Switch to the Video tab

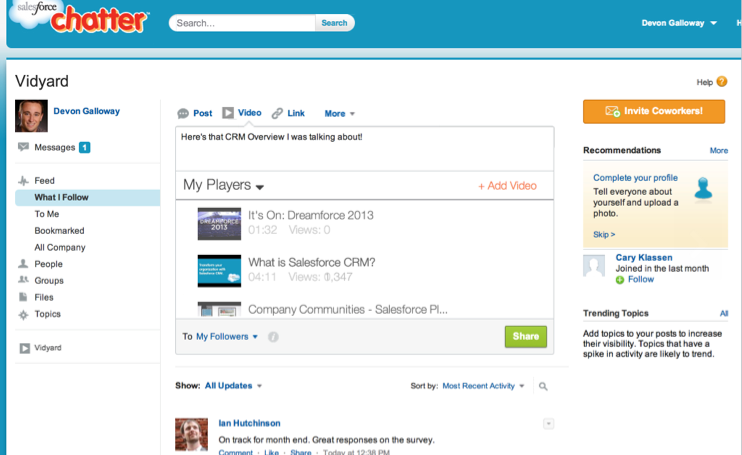click(x=249, y=113)
